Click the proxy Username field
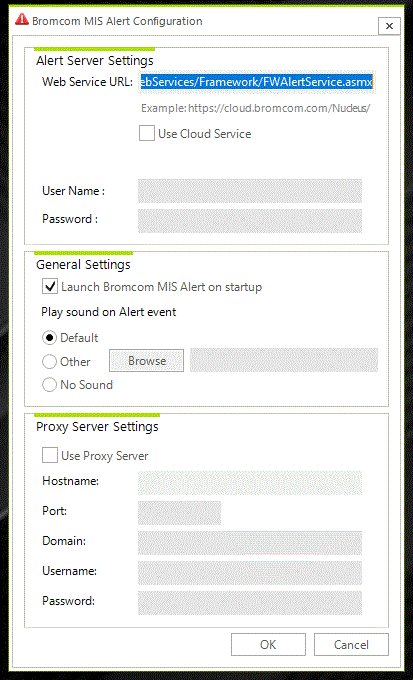Viewport: 413px width, 680px height. pyautogui.click(x=250, y=572)
